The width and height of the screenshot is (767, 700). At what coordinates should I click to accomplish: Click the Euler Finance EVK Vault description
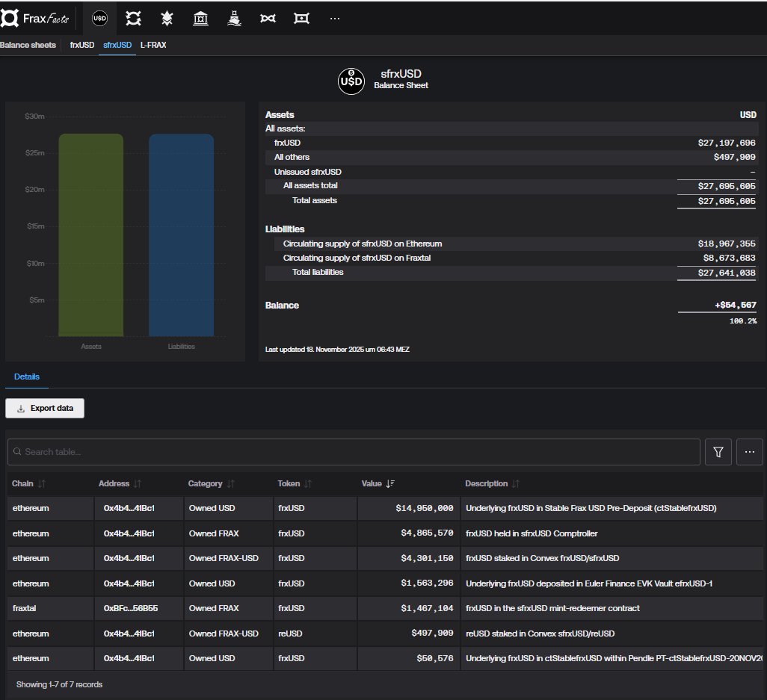(589, 583)
